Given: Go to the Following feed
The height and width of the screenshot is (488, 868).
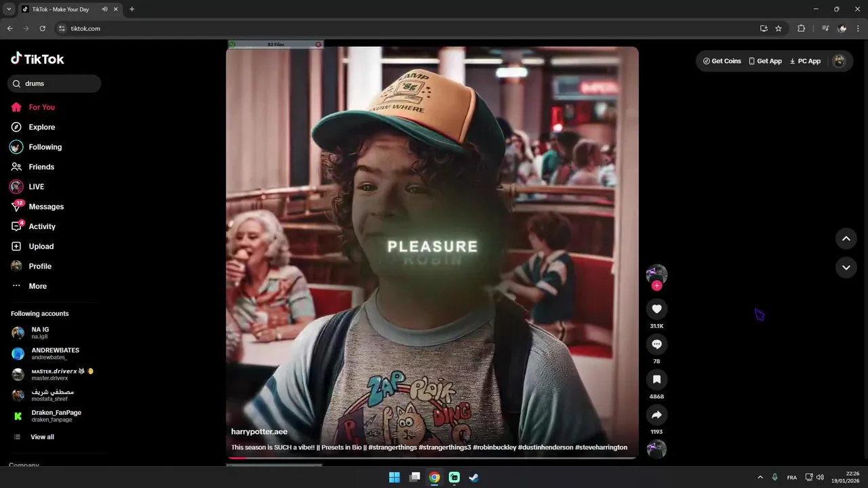Looking at the screenshot, I should click(36, 147).
